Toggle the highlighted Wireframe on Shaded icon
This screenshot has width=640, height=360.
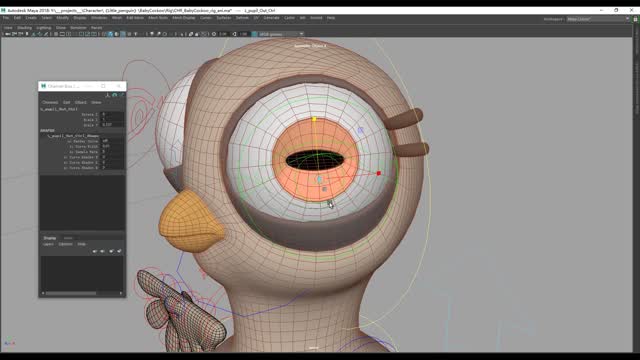pos(123,34)
